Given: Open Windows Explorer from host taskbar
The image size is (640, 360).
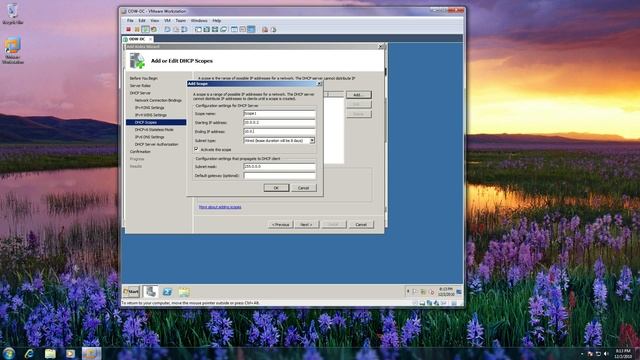Looking at the screenshot, I should [x=50, y=353].
